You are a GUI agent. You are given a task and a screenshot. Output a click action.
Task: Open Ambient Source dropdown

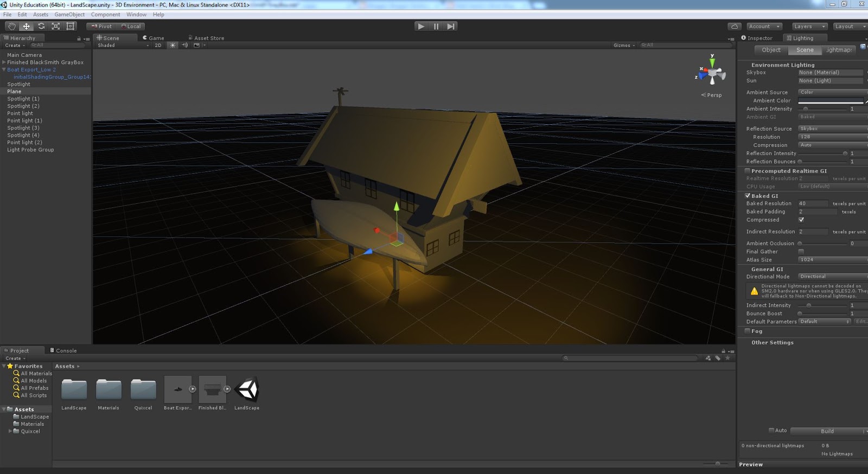click(x=833, y=92)
